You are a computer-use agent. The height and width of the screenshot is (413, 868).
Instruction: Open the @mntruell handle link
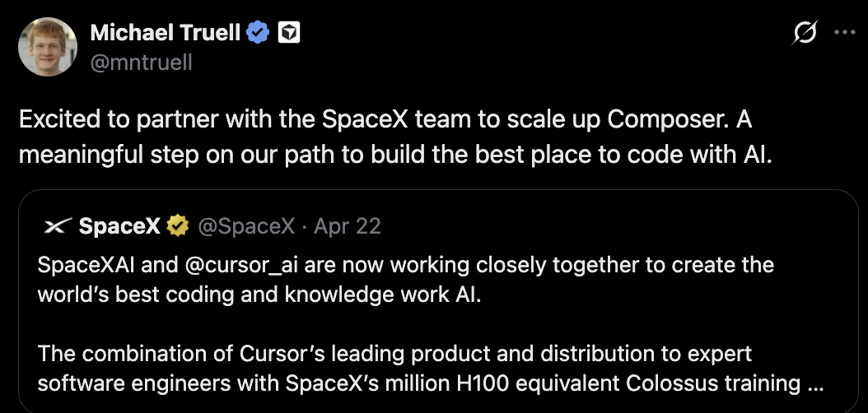point(140,62)
